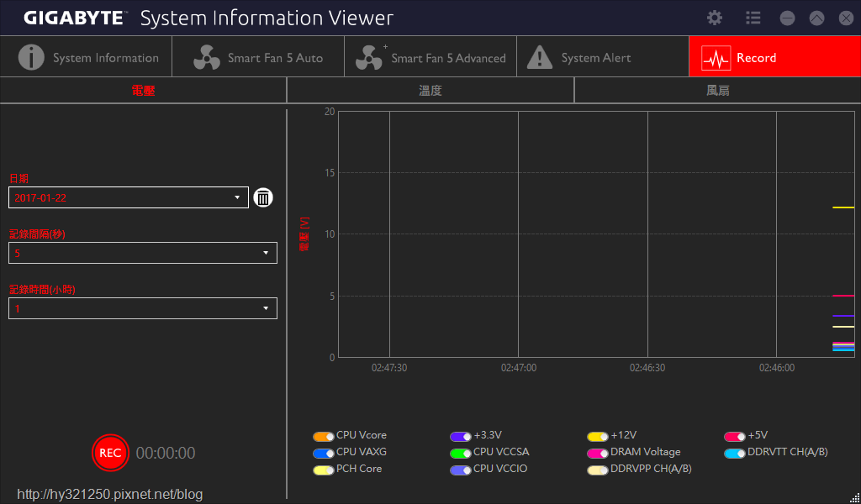Toggle the CPU VCCIO series switch

(x=461, y=470)
